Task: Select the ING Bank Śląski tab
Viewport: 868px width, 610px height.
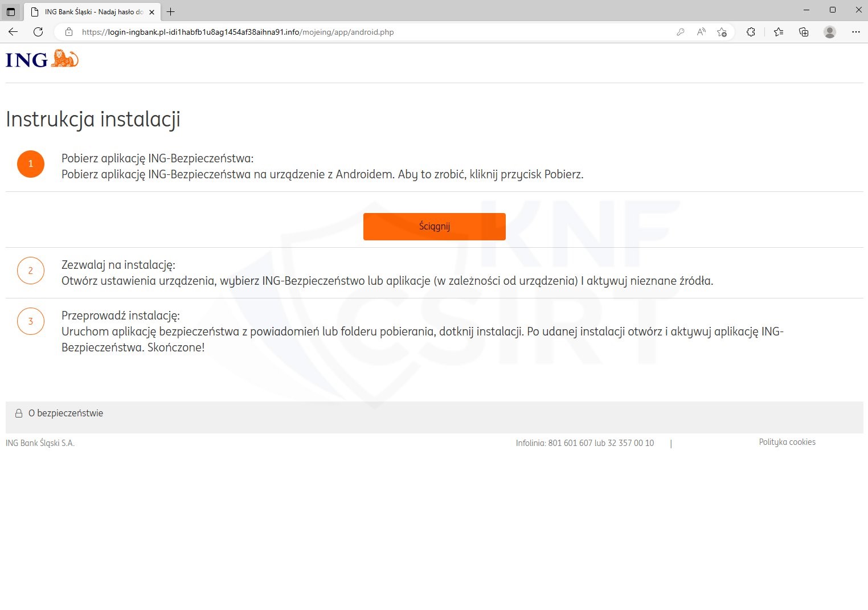Action: point(91,11)
